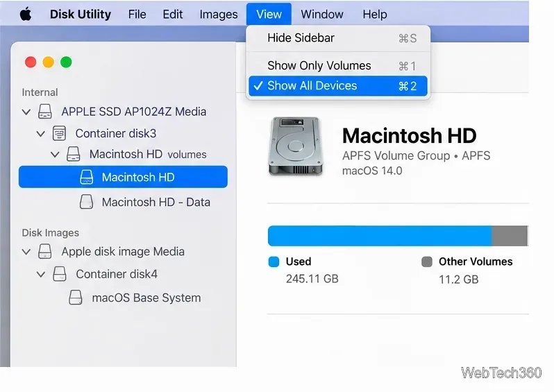
Task: Collapse Apple disk image Media chevron
Action: [x=26, y=252]
